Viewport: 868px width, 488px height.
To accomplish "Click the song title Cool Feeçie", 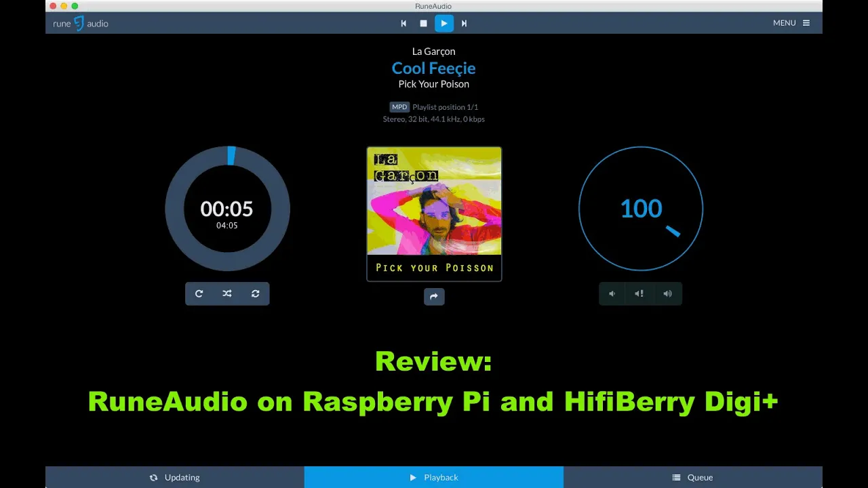I will click(434, 68).
